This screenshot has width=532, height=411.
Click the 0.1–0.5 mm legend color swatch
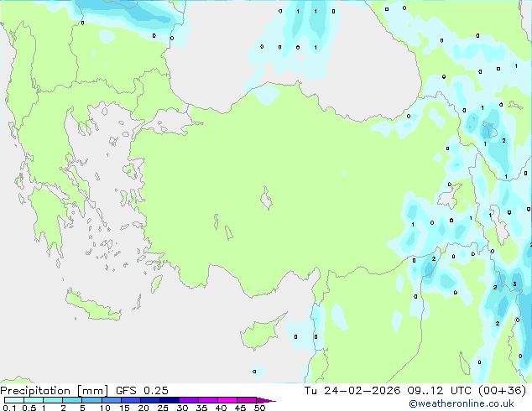tap(14, 400)
